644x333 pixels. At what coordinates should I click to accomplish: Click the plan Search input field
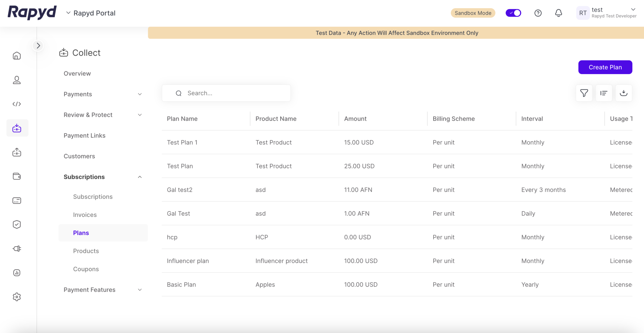231,93
